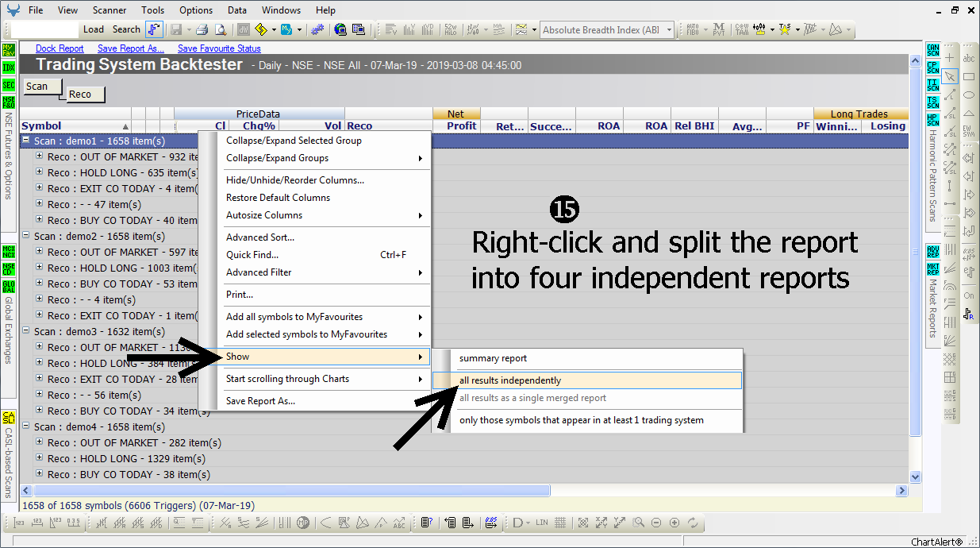Toggle the On button in drawing palette
This screenshot has height=548, width=980.
click(x=969, y=295)
